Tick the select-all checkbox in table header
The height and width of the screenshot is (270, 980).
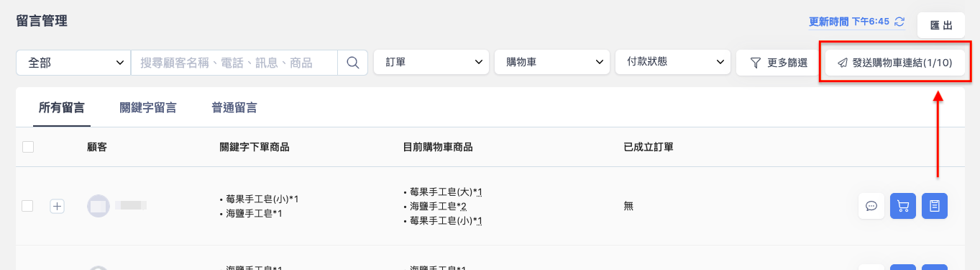pos(28,147)
